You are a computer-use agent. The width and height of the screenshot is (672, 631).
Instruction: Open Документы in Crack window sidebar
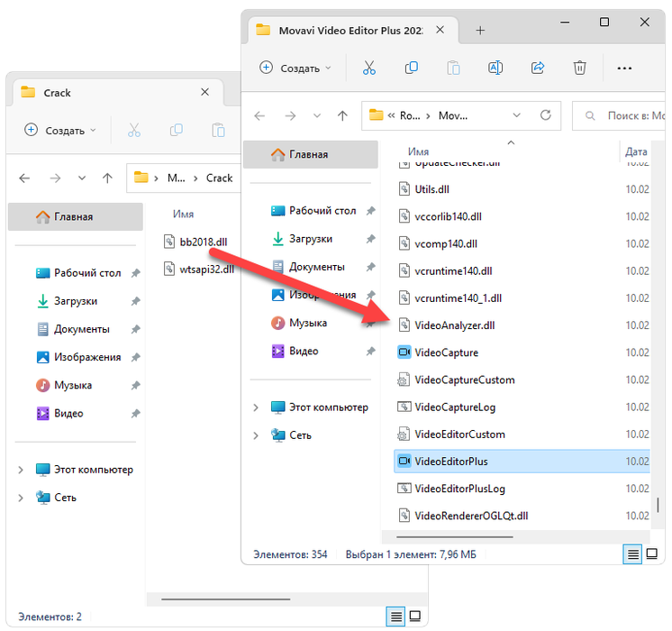click(81, 329)
